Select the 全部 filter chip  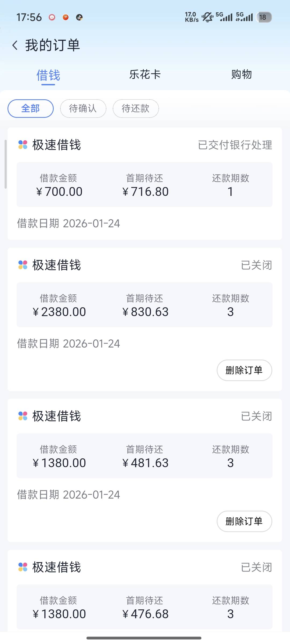coord(31,108)
